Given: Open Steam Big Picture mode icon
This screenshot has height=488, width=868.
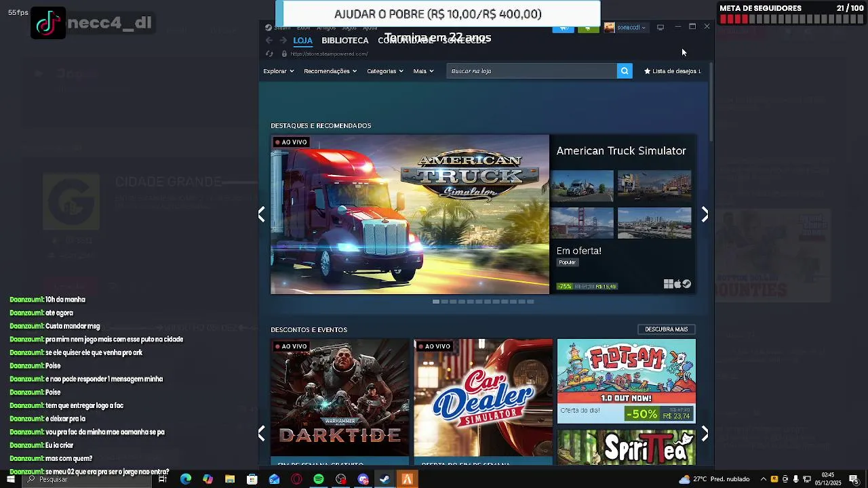Looking at the screenshot, I should click(660, 27).
